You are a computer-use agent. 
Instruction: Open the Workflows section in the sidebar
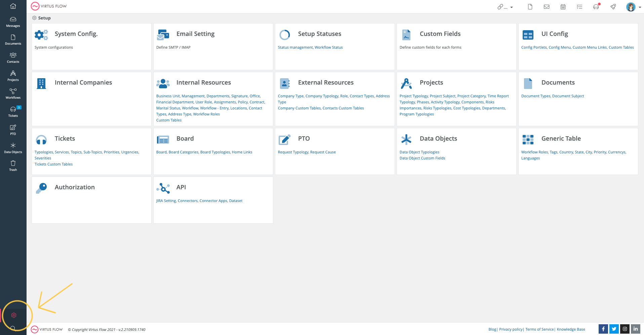coord(13,93)
